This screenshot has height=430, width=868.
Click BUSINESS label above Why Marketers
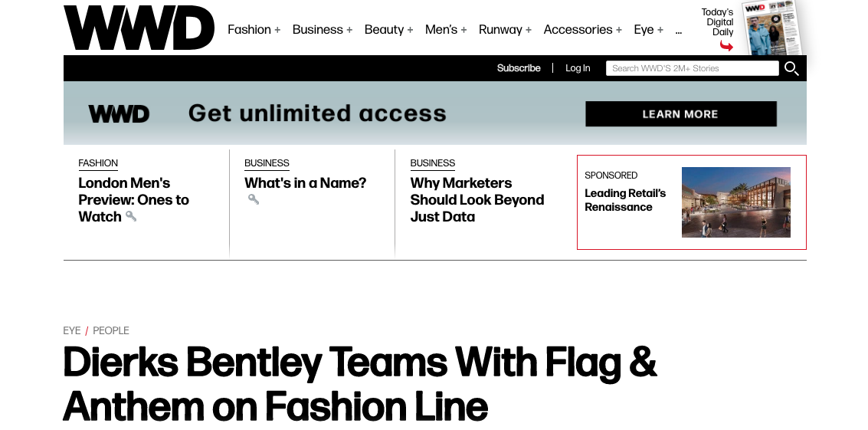click(x=432, y=163)
